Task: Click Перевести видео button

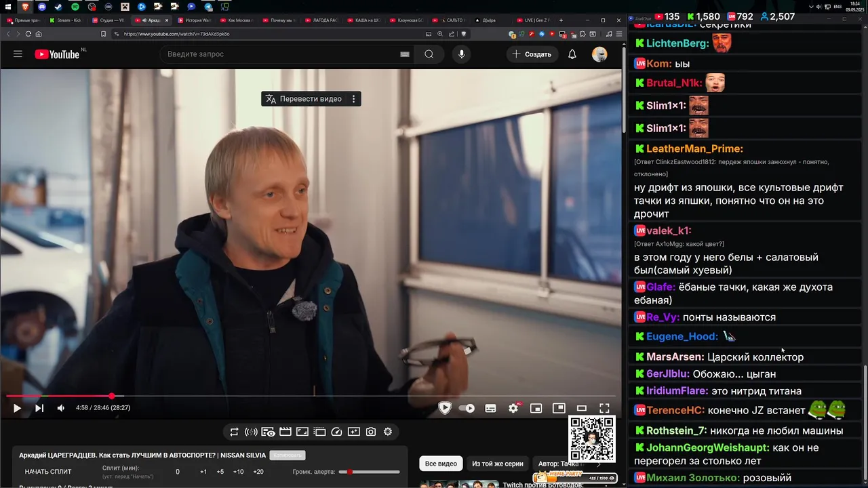Action: click(304, 99)
